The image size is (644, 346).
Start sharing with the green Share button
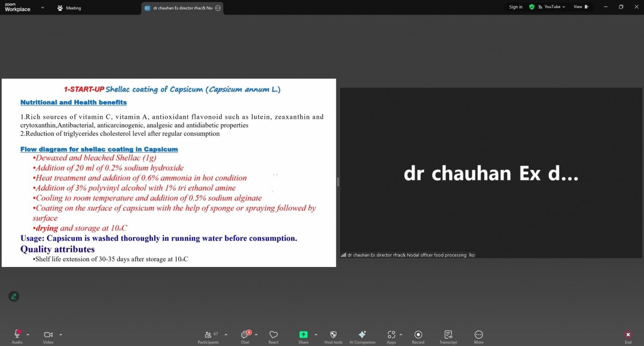click(x=303, y=336)
